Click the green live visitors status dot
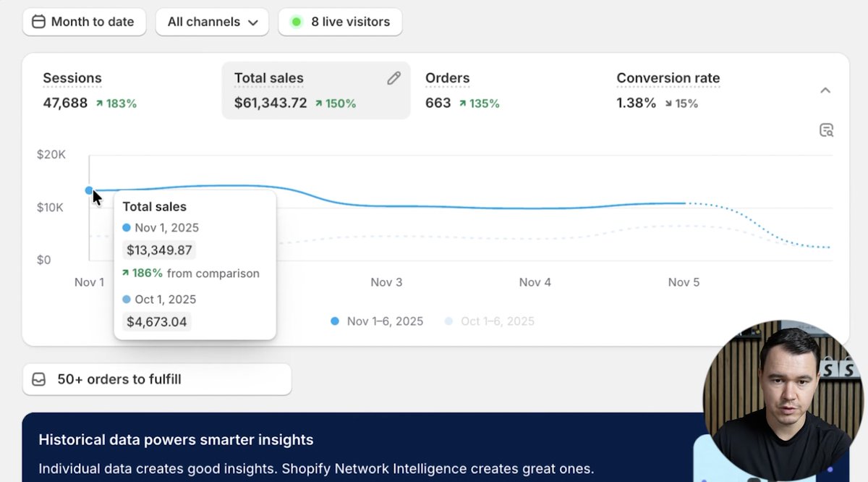Image resolution: width=868 pixels, height=482 pixels. click(296, 22)
